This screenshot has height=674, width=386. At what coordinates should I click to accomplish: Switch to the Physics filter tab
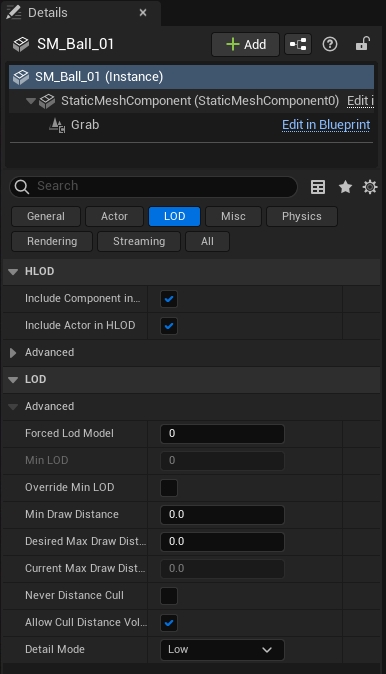[x=302, y=216]
